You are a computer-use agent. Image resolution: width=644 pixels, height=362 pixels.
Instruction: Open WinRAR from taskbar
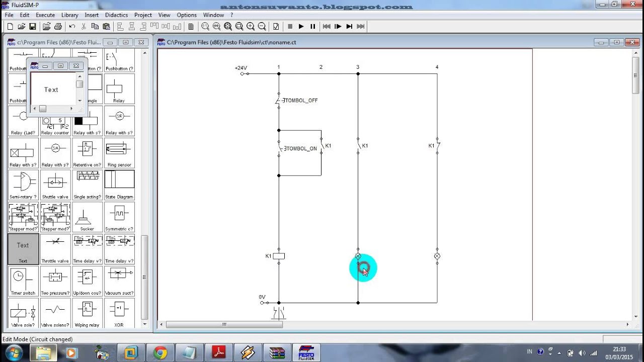tap(277, 352)
